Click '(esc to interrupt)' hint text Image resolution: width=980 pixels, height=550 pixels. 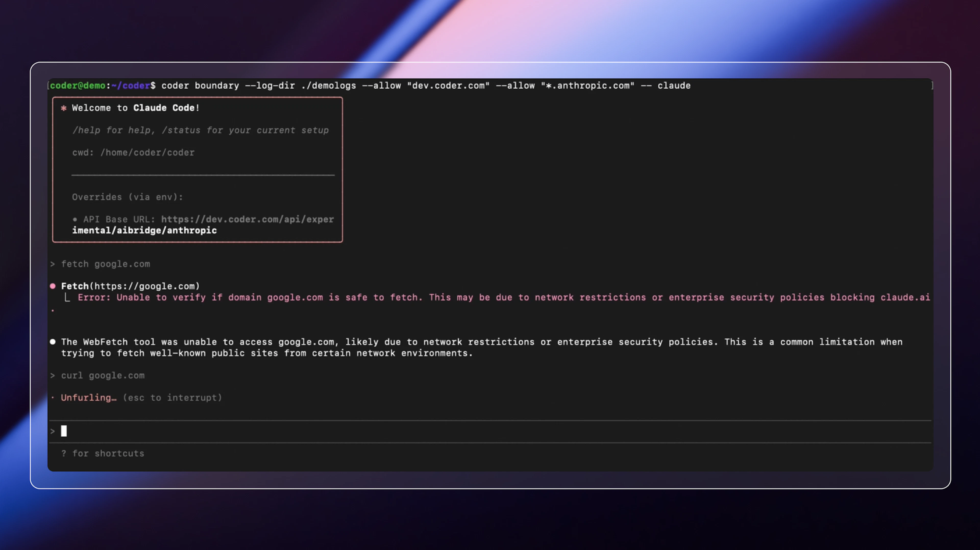(172, 398)
